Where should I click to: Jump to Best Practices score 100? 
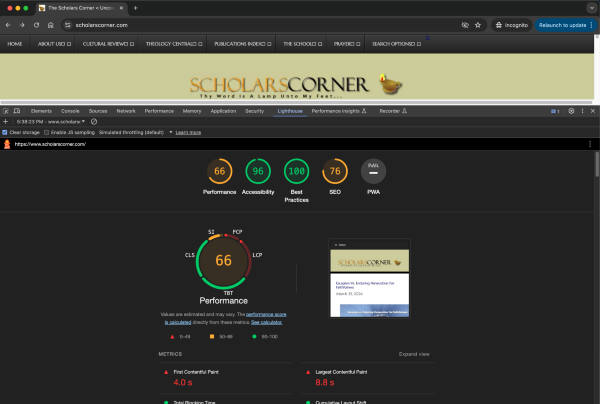(297, 171)
